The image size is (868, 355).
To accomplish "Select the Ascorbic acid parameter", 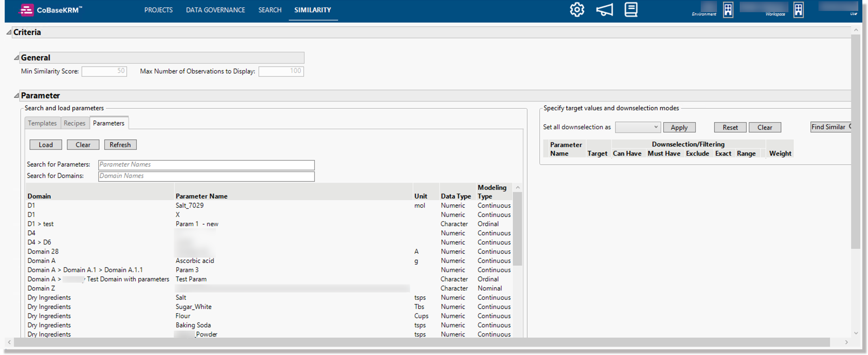I will click(269, 261).
